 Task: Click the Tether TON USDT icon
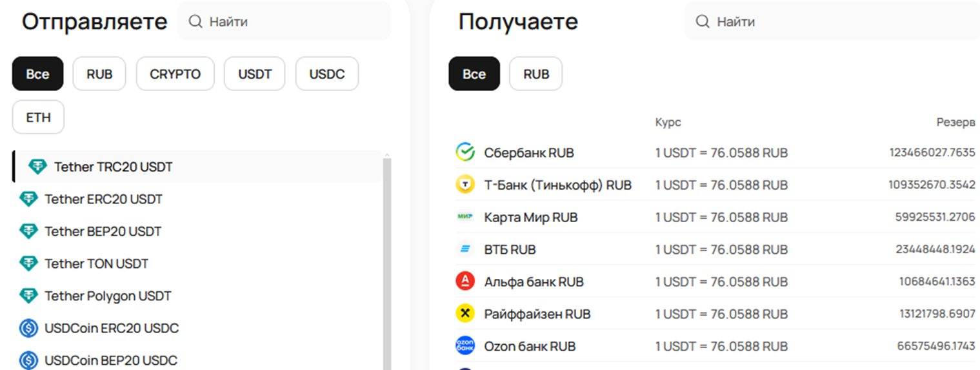coord(28,263)
